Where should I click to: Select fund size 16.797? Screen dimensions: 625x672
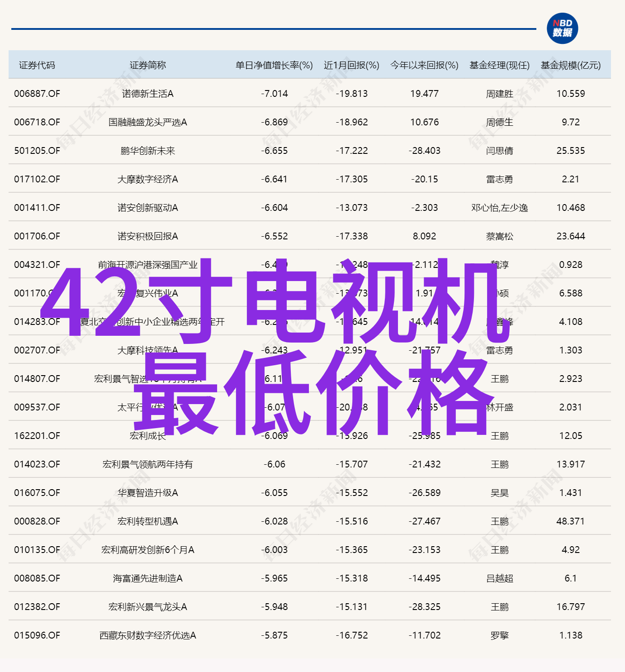click(x=571, y=607)
